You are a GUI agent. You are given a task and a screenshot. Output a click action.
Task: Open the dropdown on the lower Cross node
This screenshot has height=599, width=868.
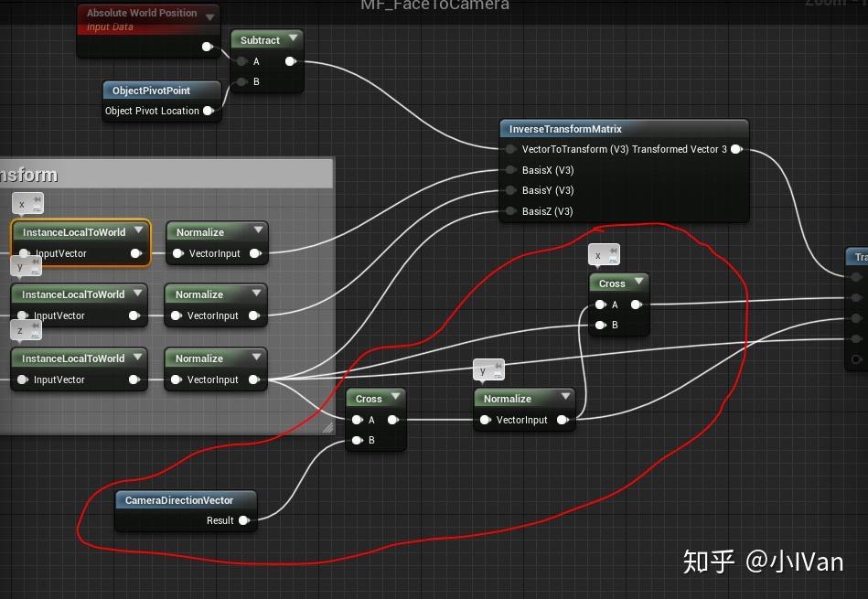tap(393, 398)
